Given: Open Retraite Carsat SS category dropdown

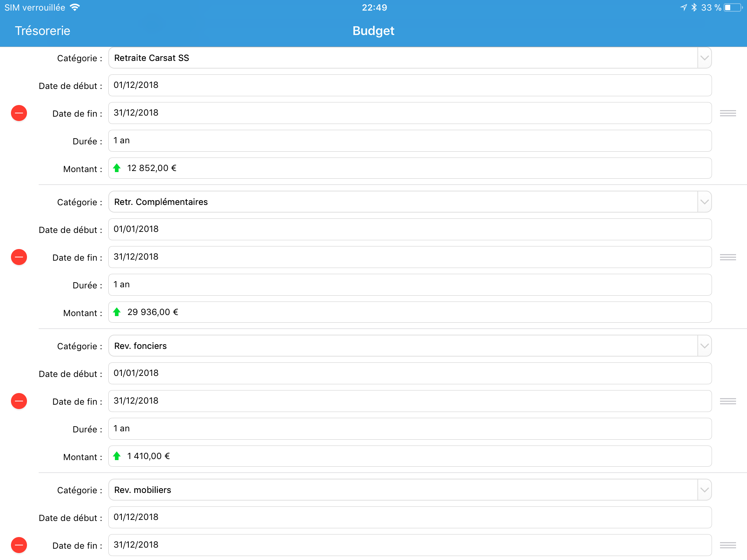Looking at the screenshot, I should [x=704, y=58].
